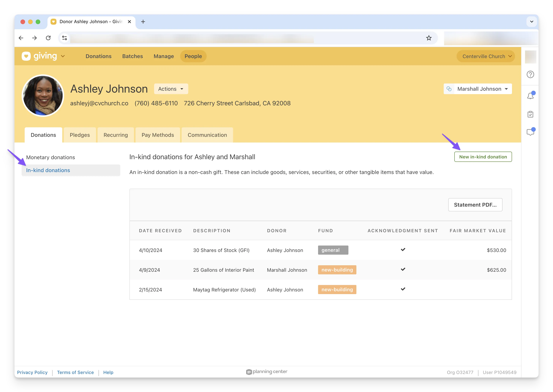This screenshot has height=392, width=553.
Task: Open the Marshall Johnson dropdown
Action: (483, 89)
